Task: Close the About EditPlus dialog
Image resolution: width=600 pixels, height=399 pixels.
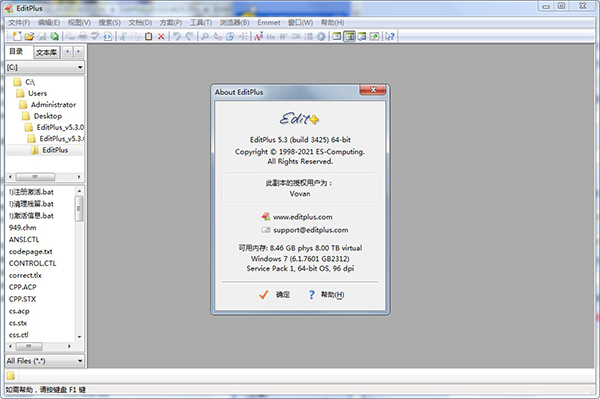Action: tap(373, 90)
